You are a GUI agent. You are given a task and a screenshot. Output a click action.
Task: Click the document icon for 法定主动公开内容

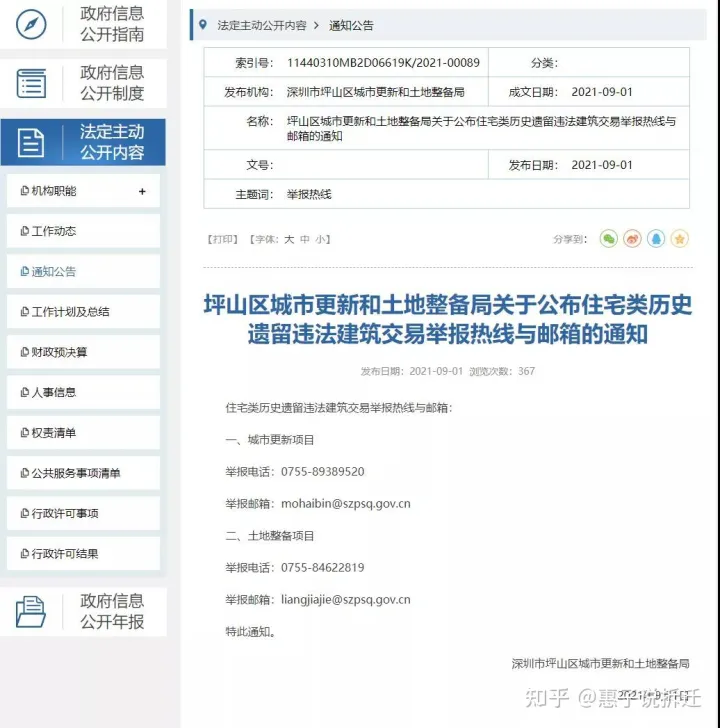click(32, 143)
